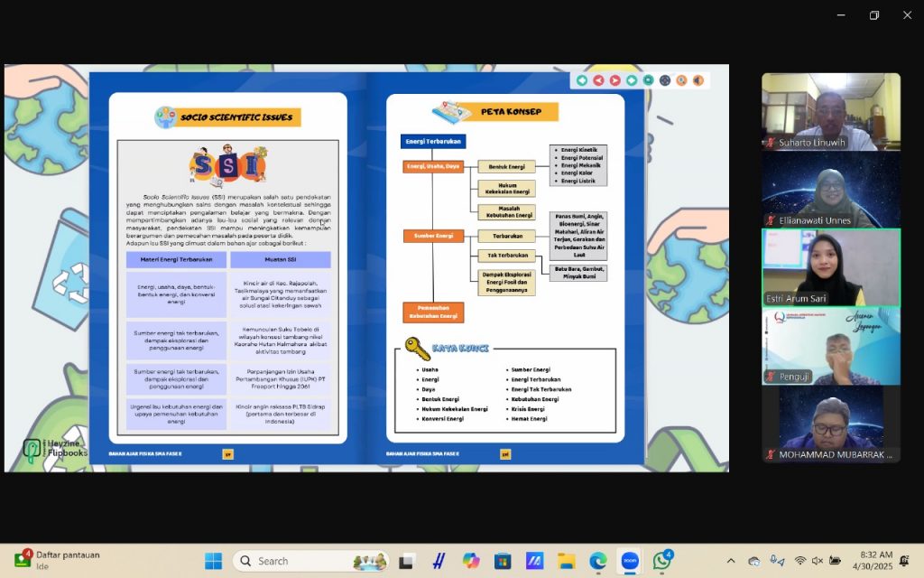Expand hidden system tray icons chevron

(731, 561)
